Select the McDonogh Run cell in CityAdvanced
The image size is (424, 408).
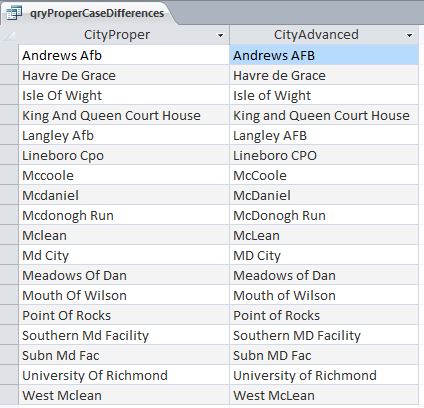click(324, 215)
